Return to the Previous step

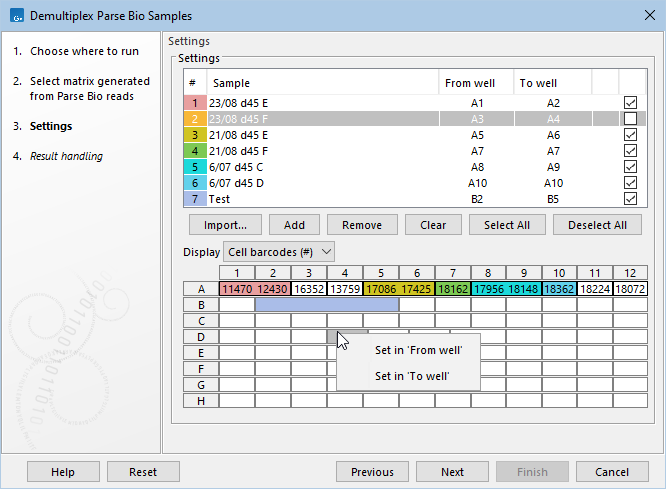pyautogui.click(x=372, y=472)
